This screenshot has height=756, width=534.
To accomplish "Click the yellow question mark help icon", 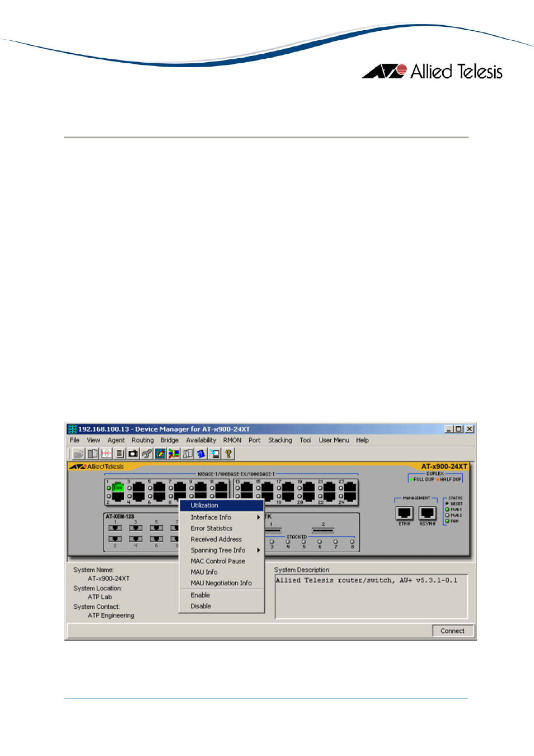I will pos(228,454).
